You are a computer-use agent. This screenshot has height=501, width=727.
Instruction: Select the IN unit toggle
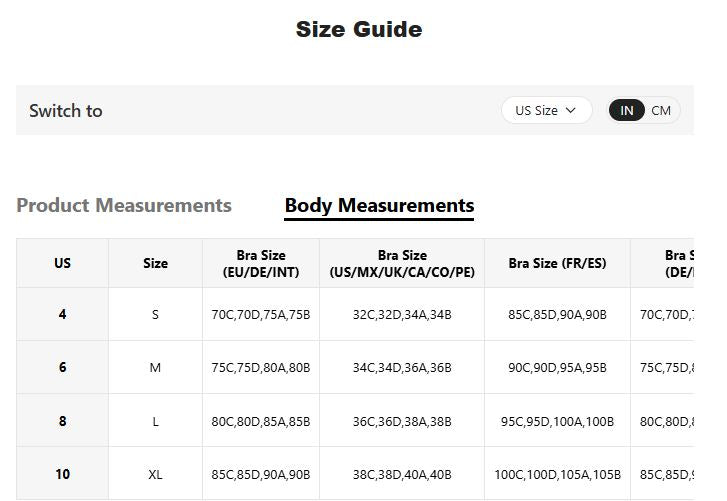coord(626,110)
